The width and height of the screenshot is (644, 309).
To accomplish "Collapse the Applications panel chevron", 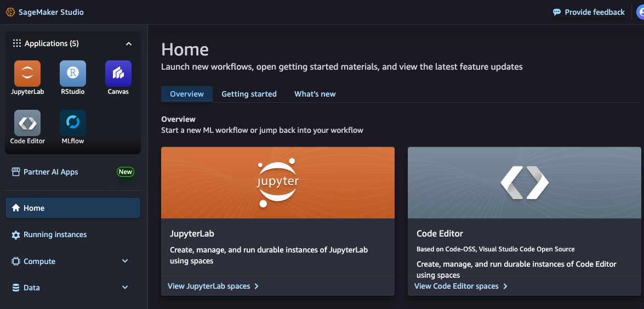I will pyautogui.click(x=129, y=43).
